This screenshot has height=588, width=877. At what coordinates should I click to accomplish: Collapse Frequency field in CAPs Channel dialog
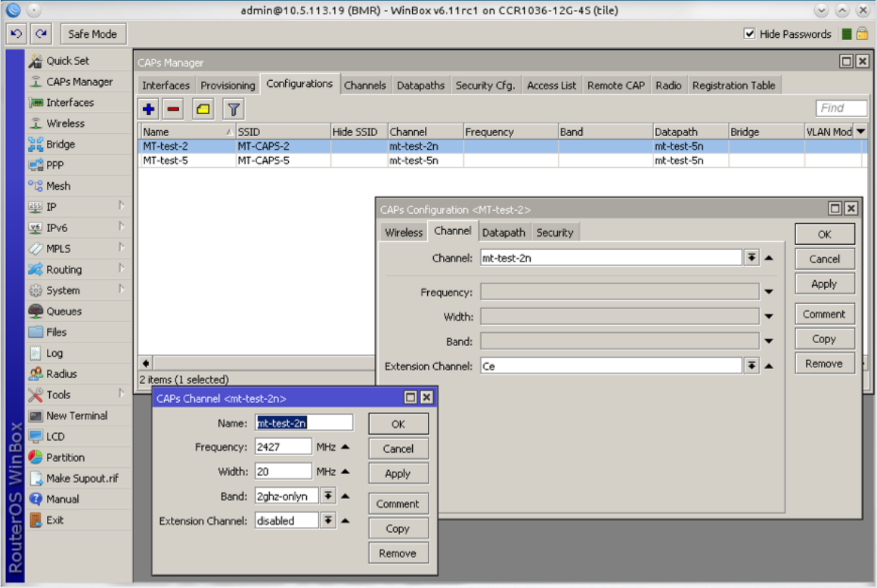coord(346,447)
